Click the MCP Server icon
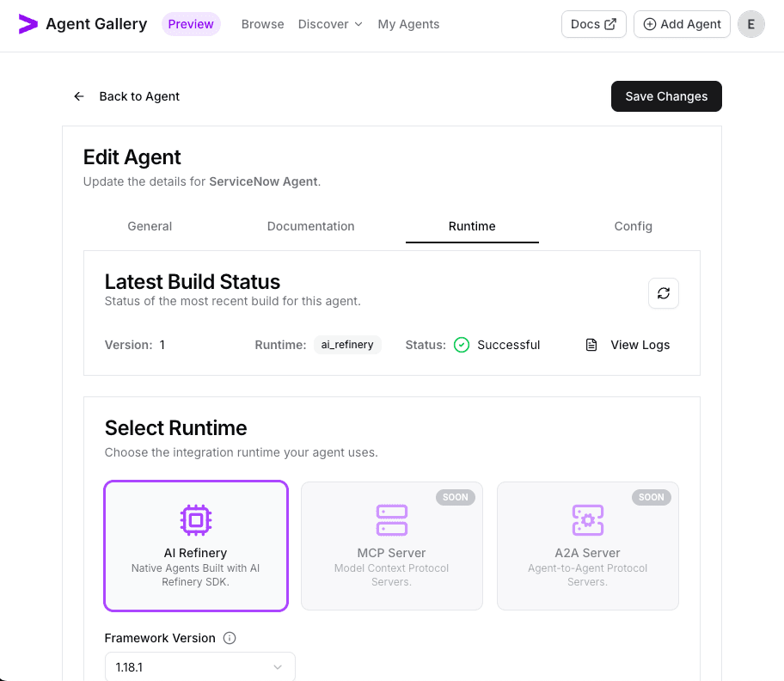This screenshot has height=681, width=784. 392,519
